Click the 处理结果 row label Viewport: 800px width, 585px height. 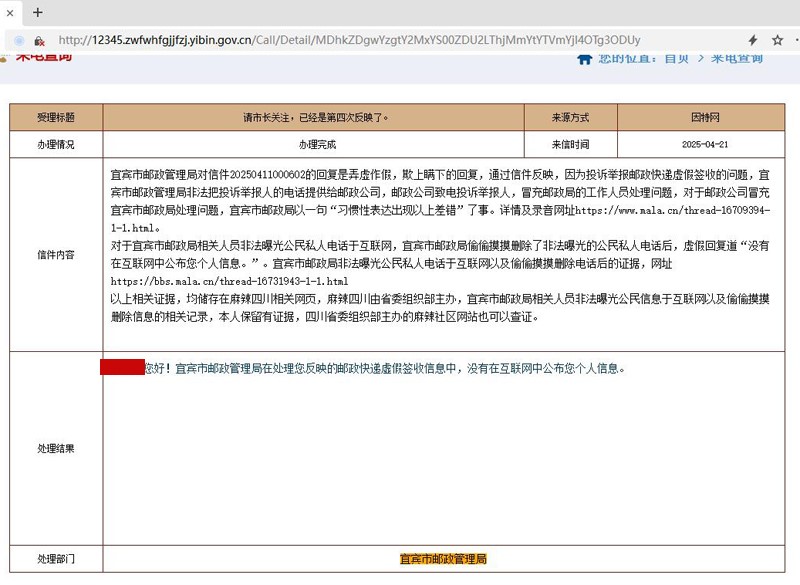coord(56,448)
